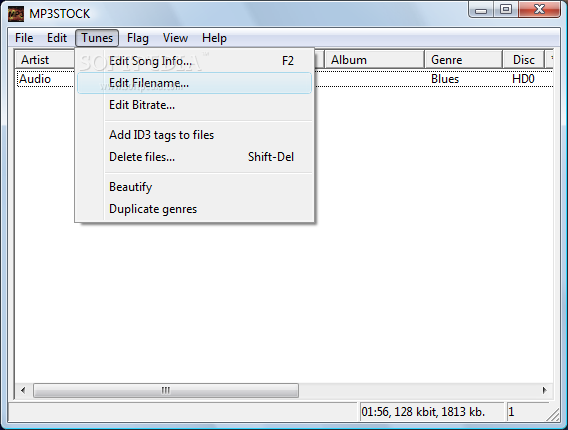Minimize the MP3STOCK window
This screenshot has width=568, height=430.
(x=481, y=10)
